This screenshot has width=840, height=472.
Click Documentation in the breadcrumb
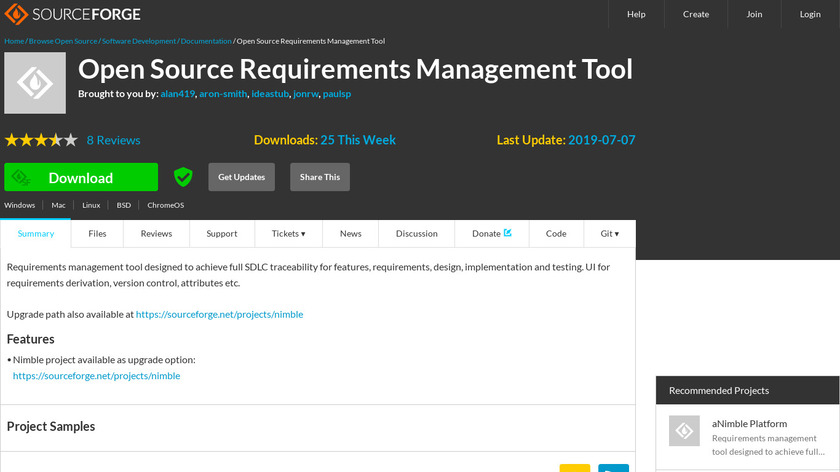click(207, 41)
